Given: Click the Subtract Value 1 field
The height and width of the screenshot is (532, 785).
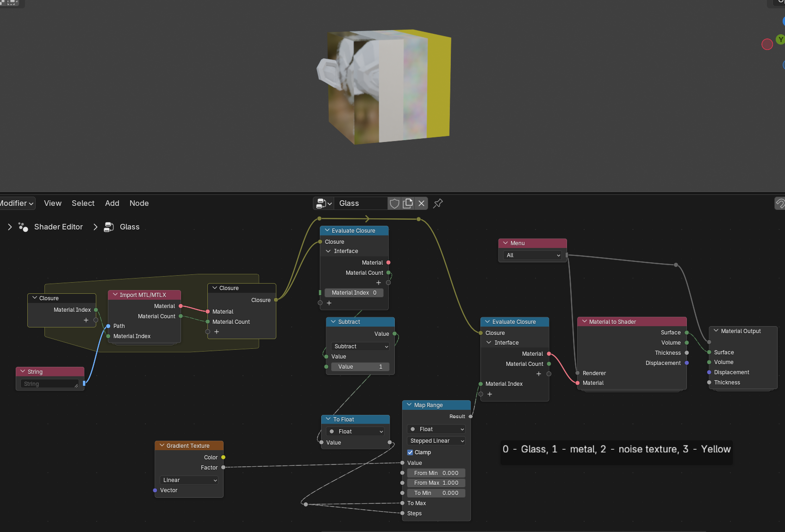Looking at the screenshot, I should pos(361,367).
